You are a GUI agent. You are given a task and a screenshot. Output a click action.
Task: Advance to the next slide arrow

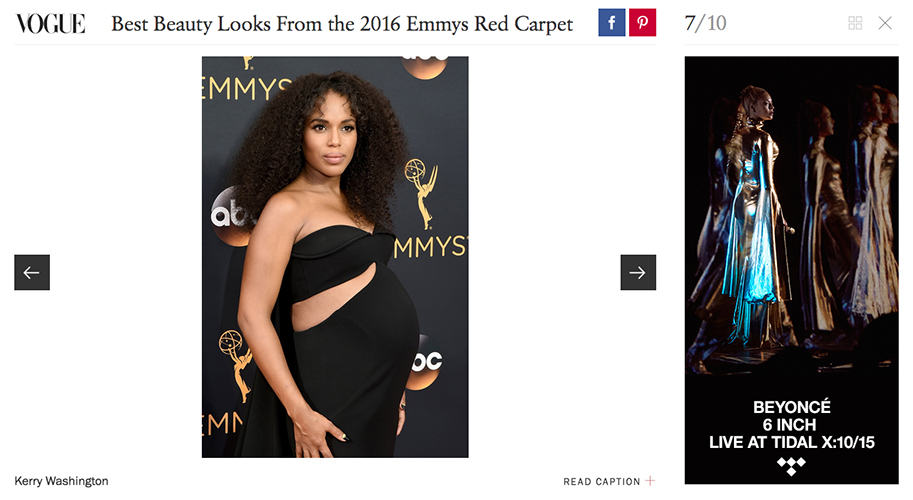(x=638, y=272)
